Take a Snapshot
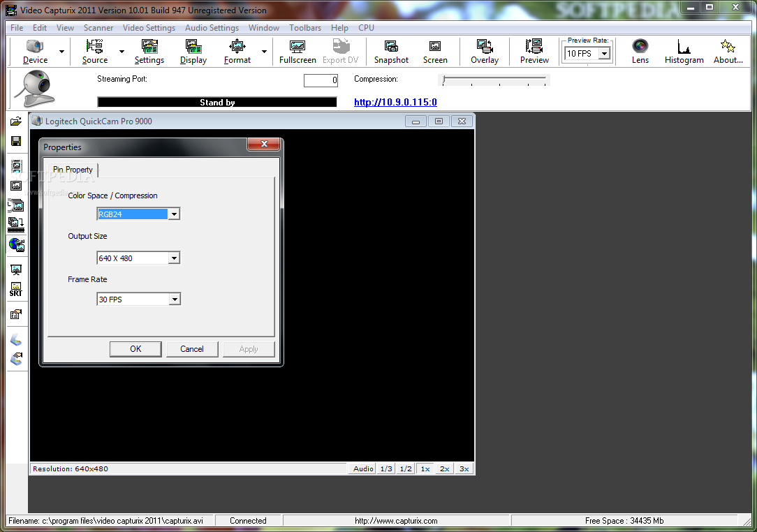 391,52
